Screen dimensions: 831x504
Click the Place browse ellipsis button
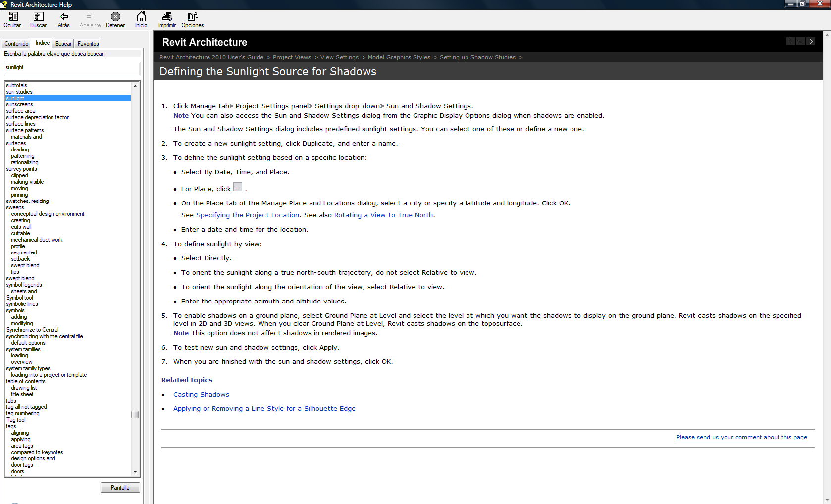pyautogui.click(x=238, y=187)
